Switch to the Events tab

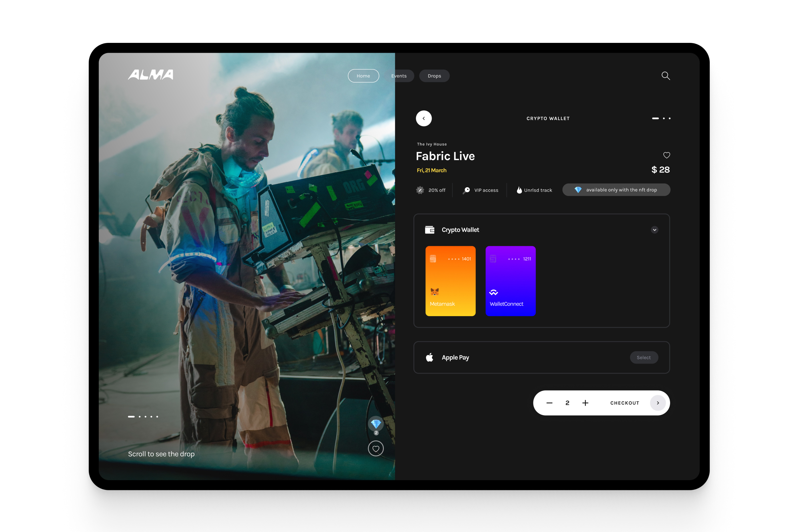tap(399, 76)
